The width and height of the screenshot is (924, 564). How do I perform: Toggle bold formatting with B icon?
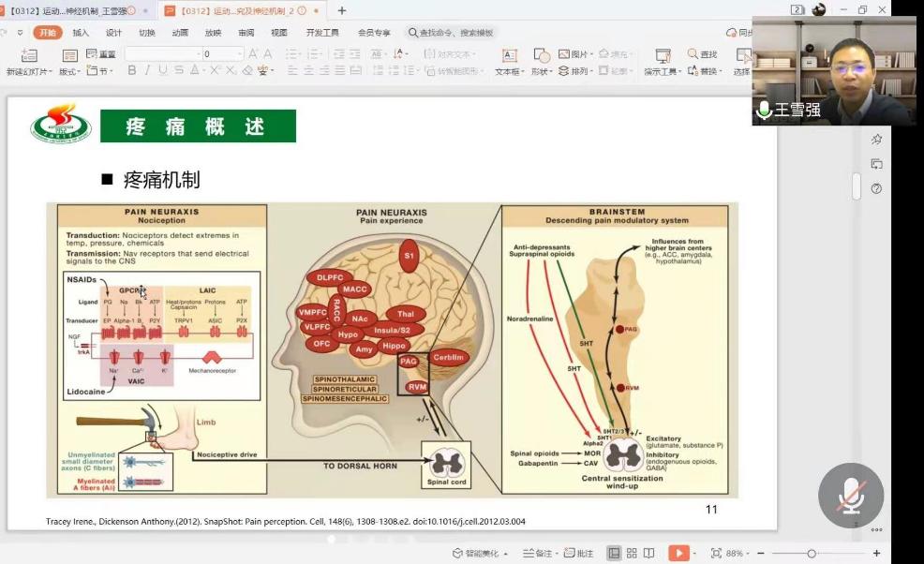coord(132,71)
